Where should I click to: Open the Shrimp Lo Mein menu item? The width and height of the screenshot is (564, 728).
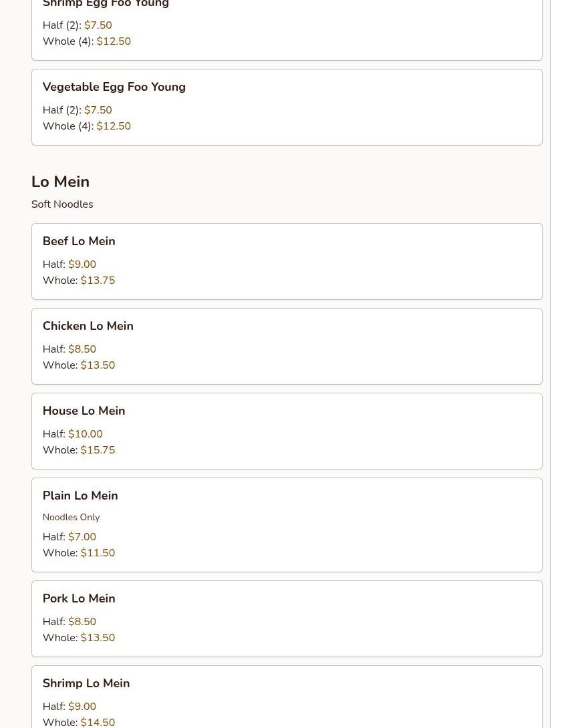(86, 683)
